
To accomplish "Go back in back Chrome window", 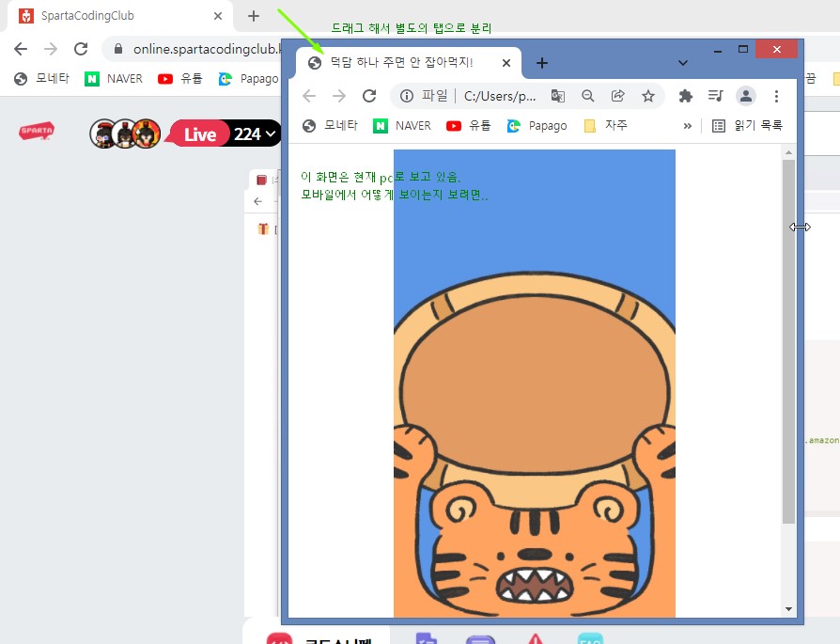I will (21, 49).
